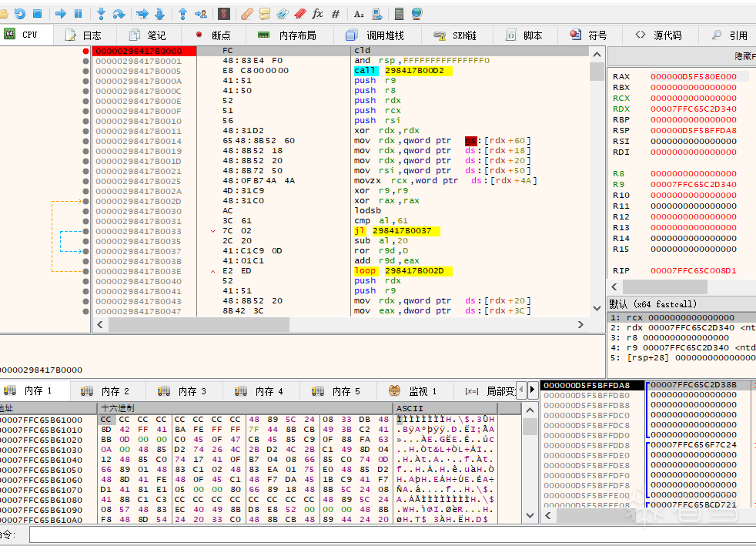Pause execution with the pause icon
756x546 pixels.
click(x=78, y=14)
